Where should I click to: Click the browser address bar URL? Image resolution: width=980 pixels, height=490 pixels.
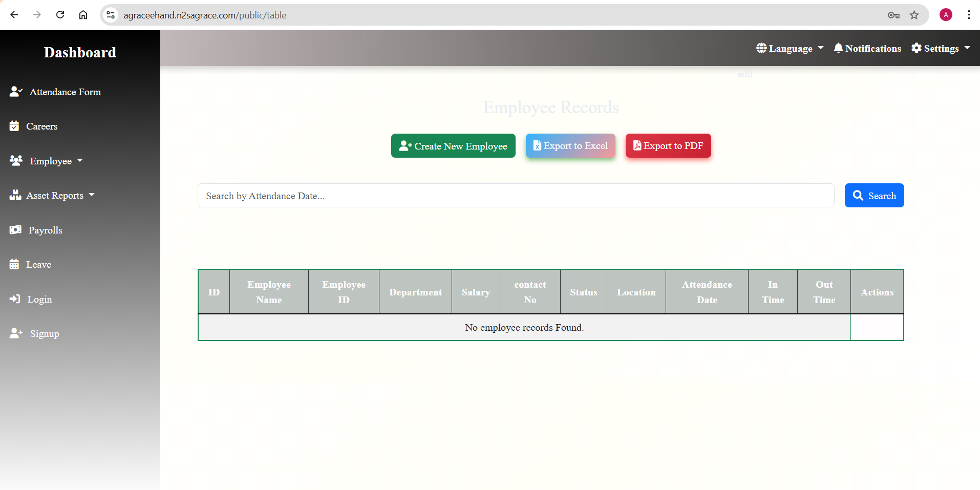(x=205, y=15)
